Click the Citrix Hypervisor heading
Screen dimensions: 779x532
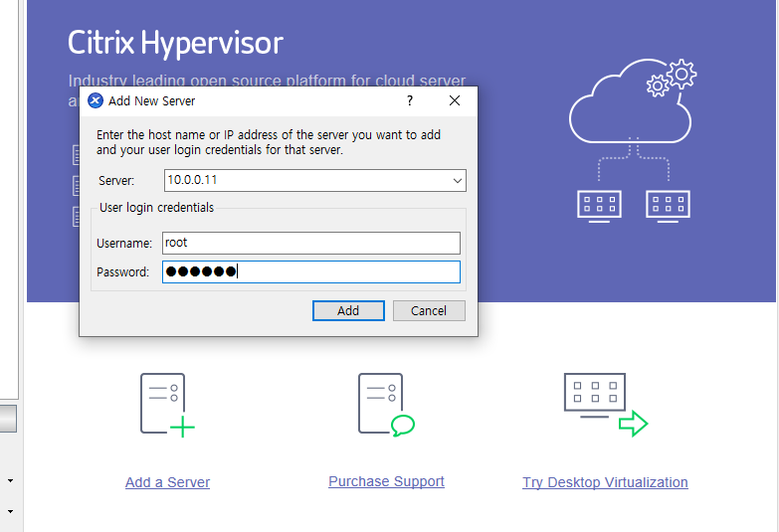(175, 43)
